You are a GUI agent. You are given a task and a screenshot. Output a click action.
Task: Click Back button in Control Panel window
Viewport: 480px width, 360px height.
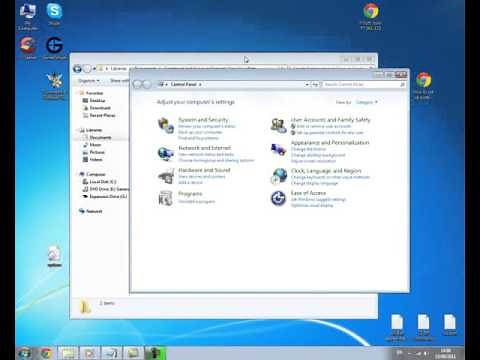pos(138,84)
